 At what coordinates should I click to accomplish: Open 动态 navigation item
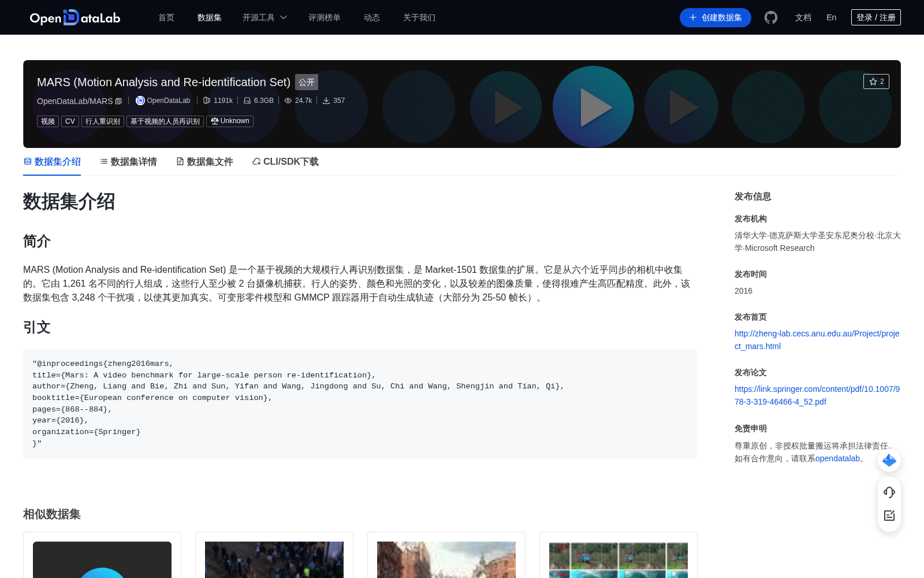click(x=372, y=17)
